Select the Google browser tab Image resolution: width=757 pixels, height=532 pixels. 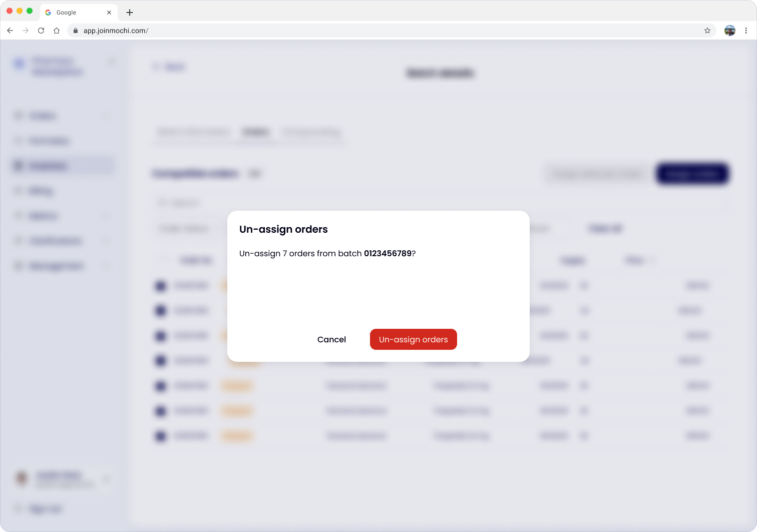(x=79, y=13)
